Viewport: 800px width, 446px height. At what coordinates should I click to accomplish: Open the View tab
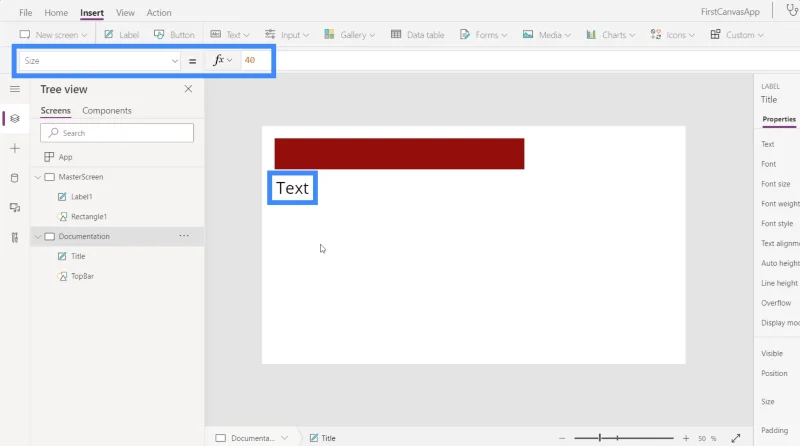tap(125, 13)
